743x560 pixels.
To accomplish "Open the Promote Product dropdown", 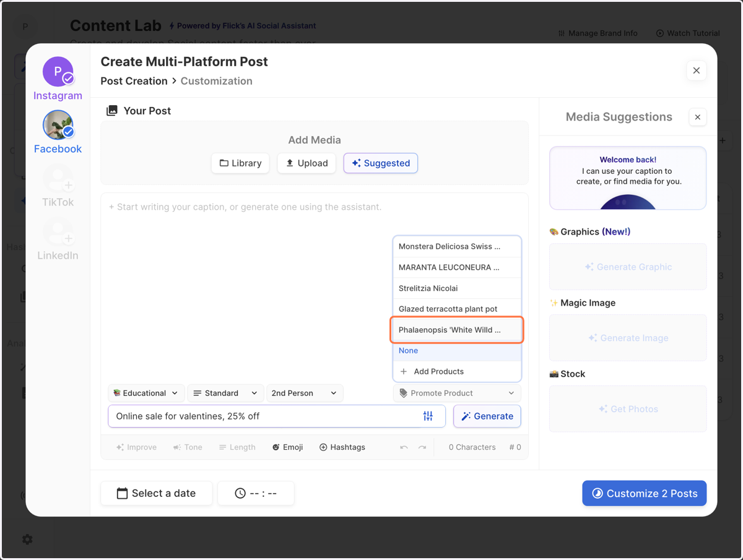I will pyautogui.click(x=457, y=393).
